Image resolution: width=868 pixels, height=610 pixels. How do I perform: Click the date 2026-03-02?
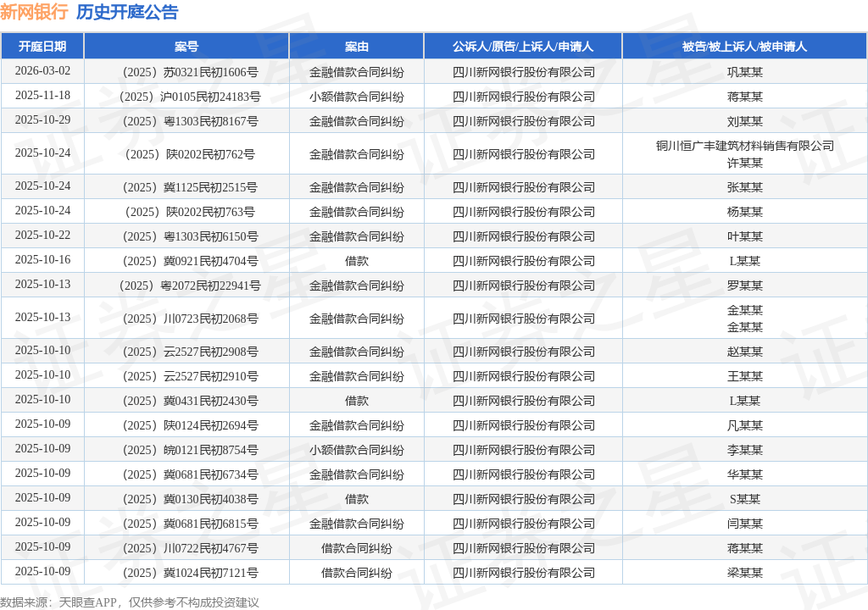42,71
